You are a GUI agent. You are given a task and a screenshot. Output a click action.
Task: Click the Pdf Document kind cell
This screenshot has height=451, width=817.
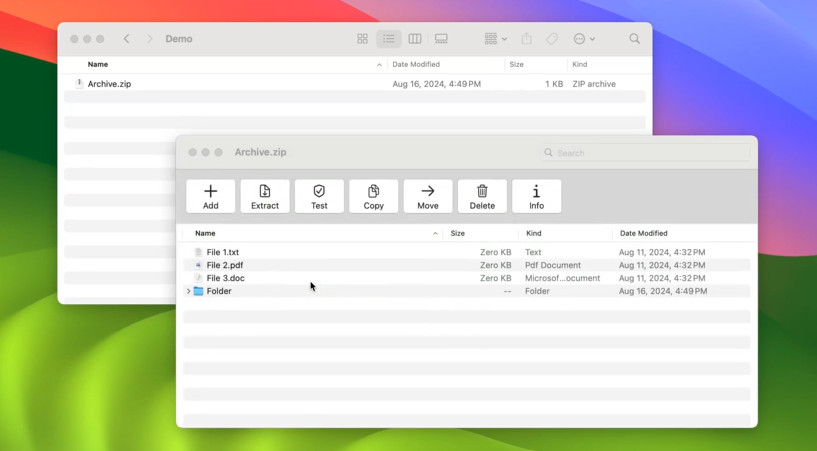(x=553, y=265)
